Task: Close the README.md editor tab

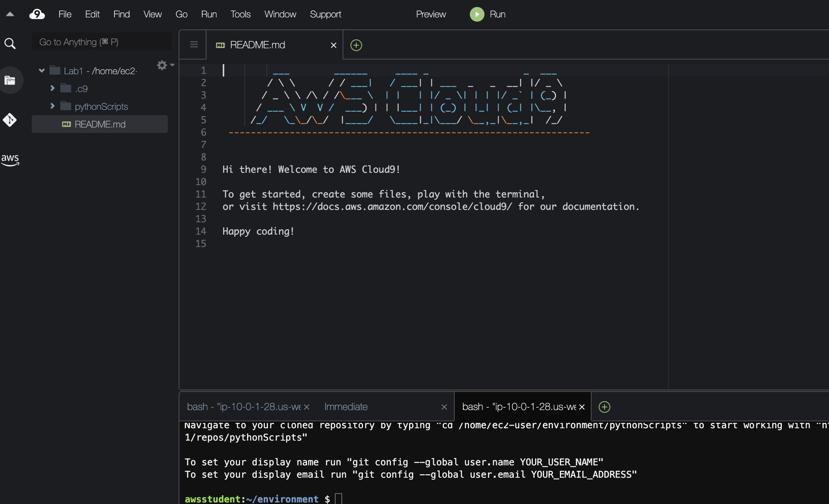Action: click(x=334, y=45)
